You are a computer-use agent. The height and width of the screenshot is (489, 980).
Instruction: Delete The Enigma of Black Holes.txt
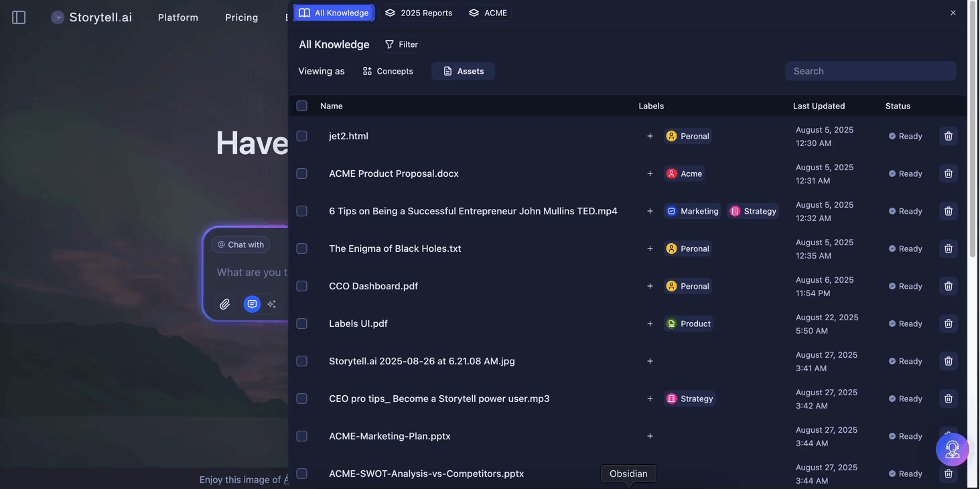(949, 249)
